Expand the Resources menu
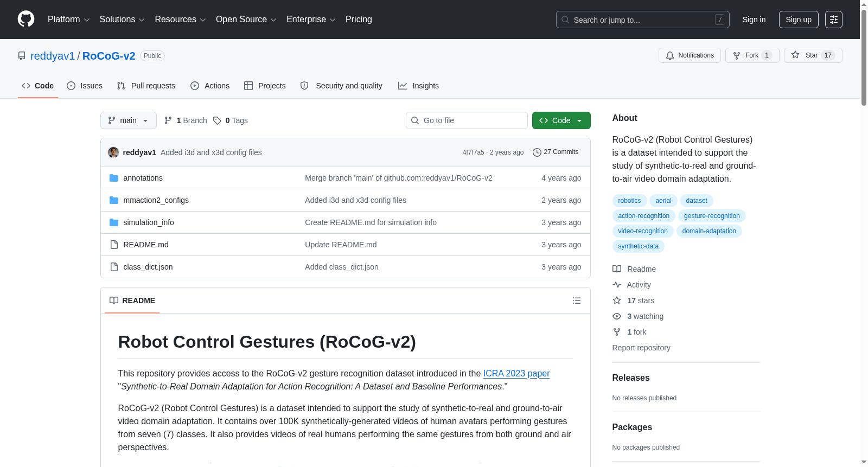Viewport: 868px width, 467px height. click(x=181, y=20)
